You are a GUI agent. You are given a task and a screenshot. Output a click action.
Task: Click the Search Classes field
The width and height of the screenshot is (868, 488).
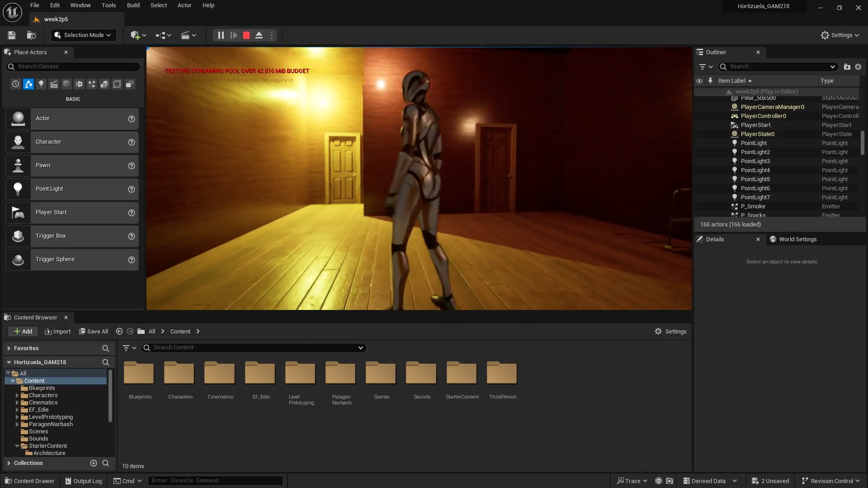73,66
